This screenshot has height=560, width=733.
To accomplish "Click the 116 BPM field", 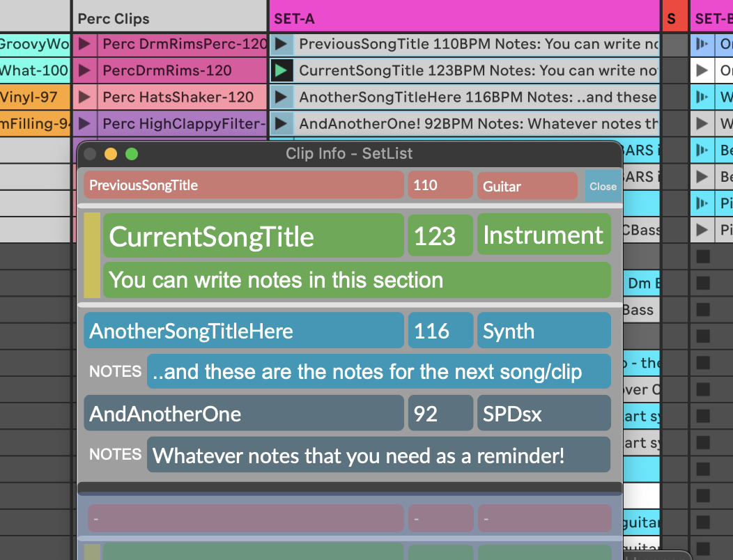I will click(440, 330).
